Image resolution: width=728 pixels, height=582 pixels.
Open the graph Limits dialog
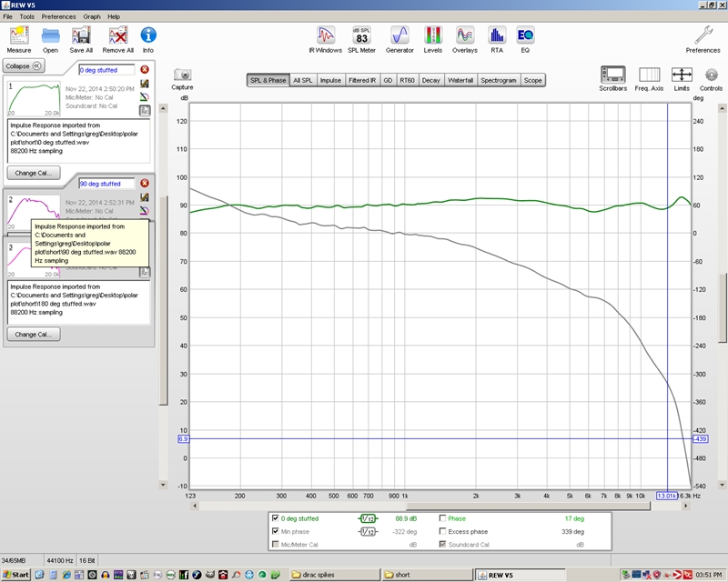(682, 78)
